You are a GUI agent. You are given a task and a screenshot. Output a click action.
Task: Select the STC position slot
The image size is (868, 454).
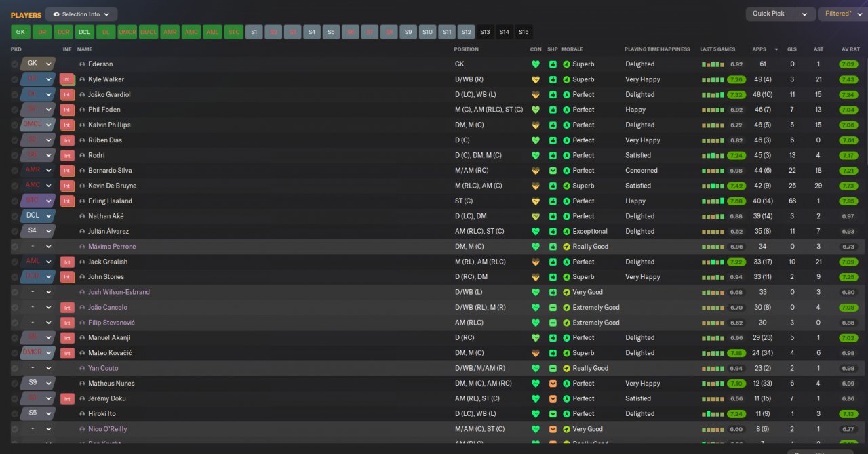click(233, 32)
